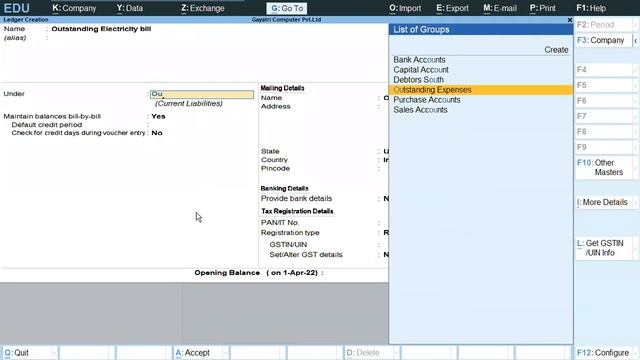Image resolution: width=640 pixels, height=360 pixels.
Task: Open the K: Company menu
Action: tap(74, 8)
